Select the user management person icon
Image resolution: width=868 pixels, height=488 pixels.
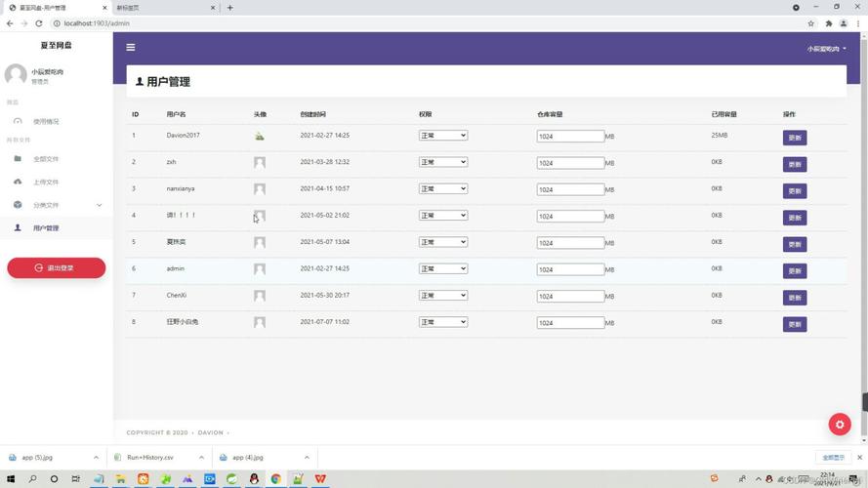[18, 227]
